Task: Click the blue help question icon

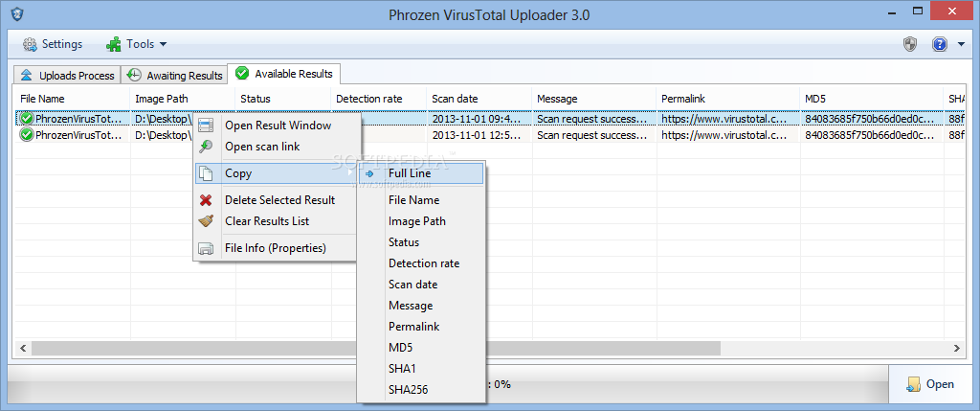Action: pos(940,44)
